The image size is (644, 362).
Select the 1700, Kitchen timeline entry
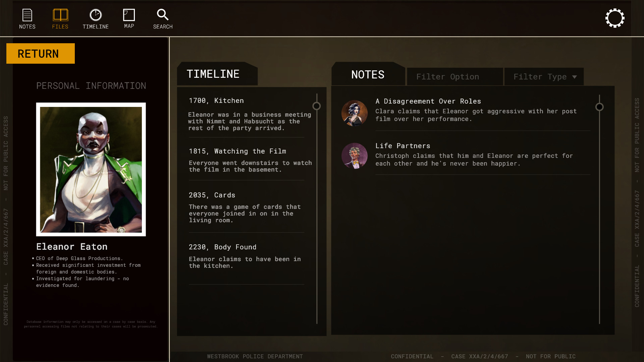pyautogui.click(x=216, y=101)
